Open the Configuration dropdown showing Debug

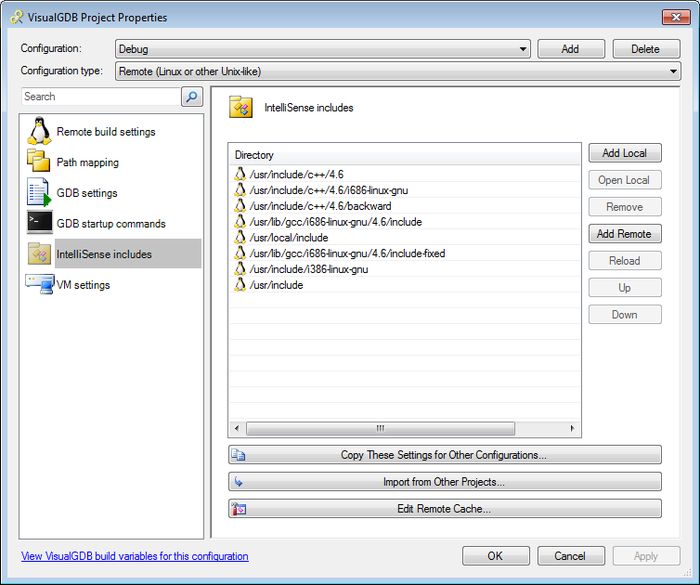click(323, 49)
